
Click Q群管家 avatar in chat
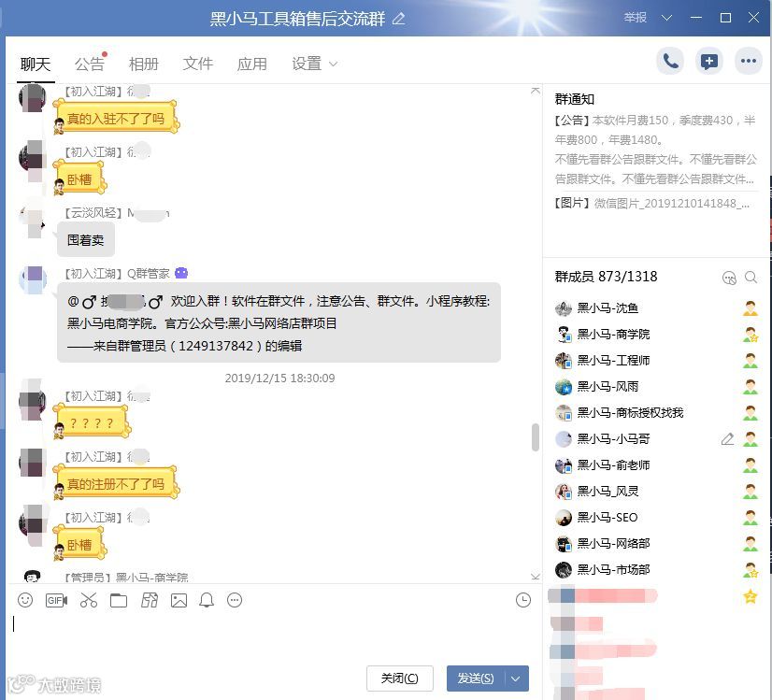pyautogui.click(x=33, y=280)
